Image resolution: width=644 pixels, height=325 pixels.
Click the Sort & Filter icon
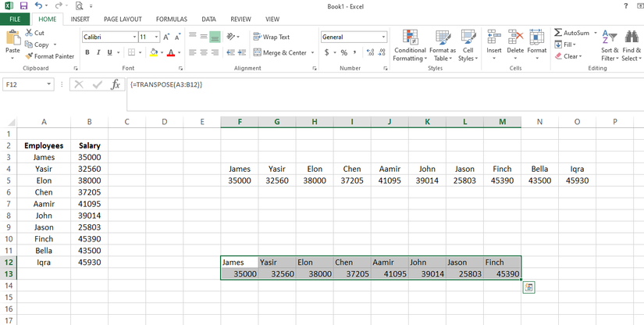pos(610,37)
